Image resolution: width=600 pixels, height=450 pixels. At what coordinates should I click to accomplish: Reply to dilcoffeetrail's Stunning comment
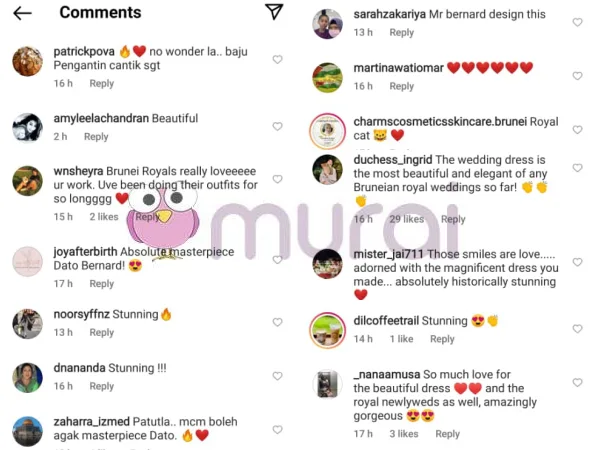coord(442,339)
